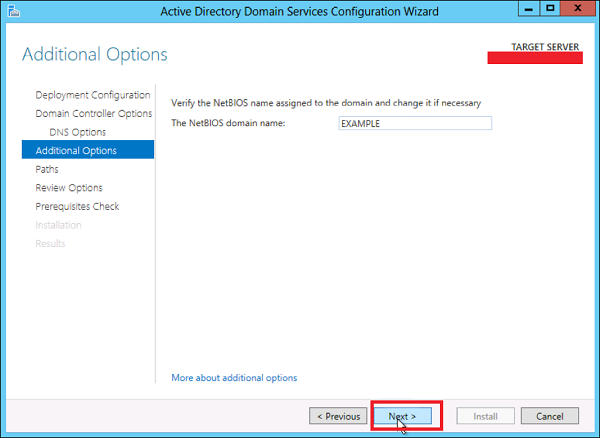Click the greyed-out Results step
The width and height of the screenshot is (600, 438).
(x=50, y=244)
